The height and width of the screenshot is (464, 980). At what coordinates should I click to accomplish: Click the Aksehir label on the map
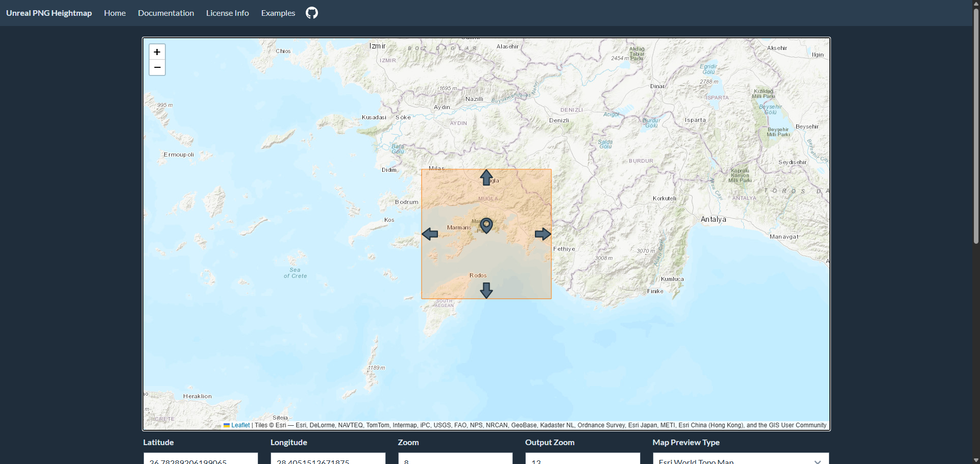[x=777, y=48]
